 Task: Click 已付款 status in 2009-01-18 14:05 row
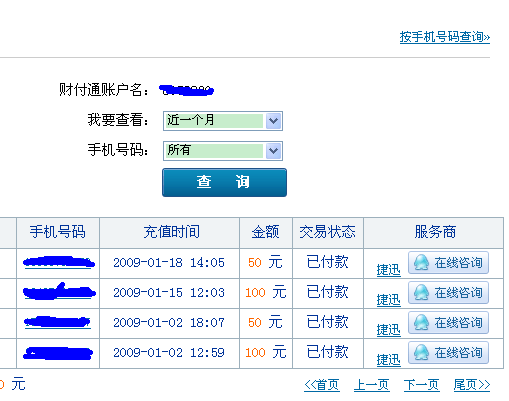click(327, 262)
